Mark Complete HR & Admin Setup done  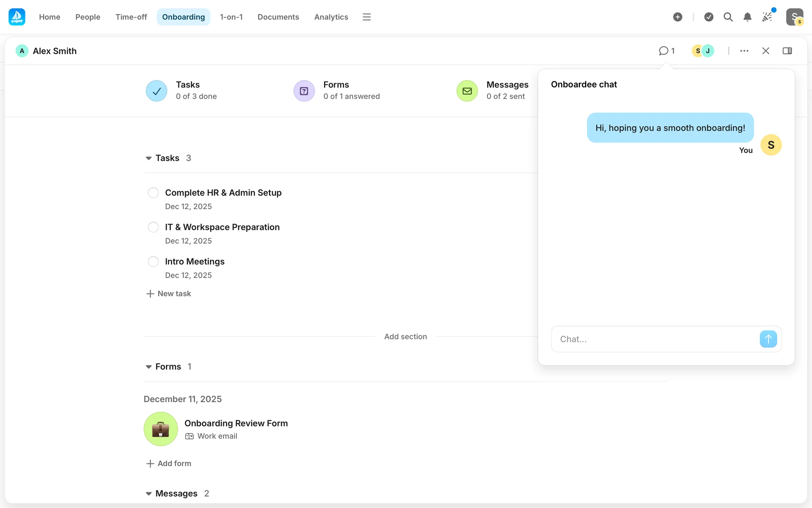(153, 193)
